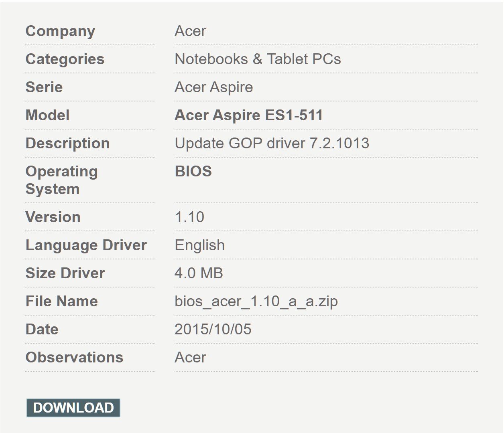504x433 pixels.
Task: Click the BIOS operating system value
Action: tap(193, 171)
